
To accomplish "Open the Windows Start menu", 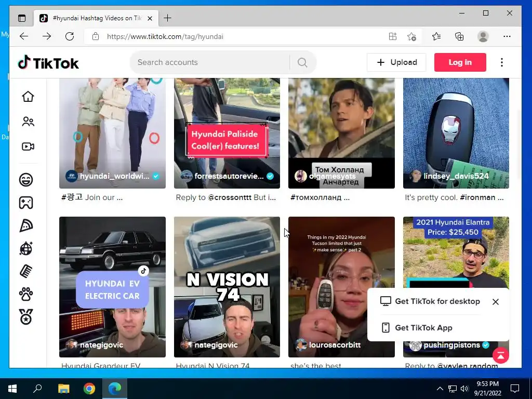I will coord(12,389).
